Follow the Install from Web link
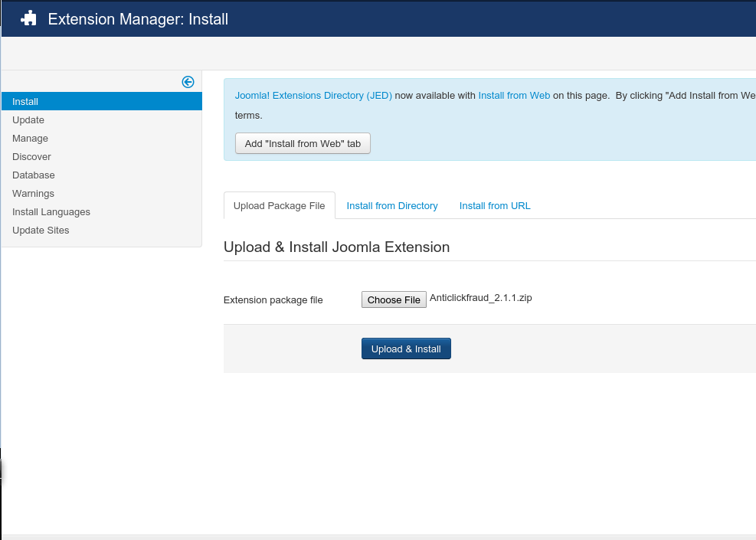Screen dimensions: 756x540 point(514,96)
